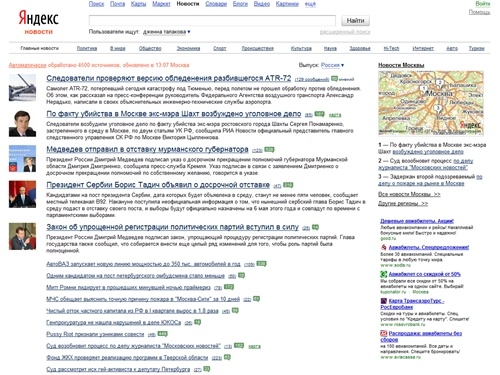The height and width of the screenshot is (375, 500).
Task: Click ad icon beside Карта ТрансаэроТурс
Action: coord(384,301)
